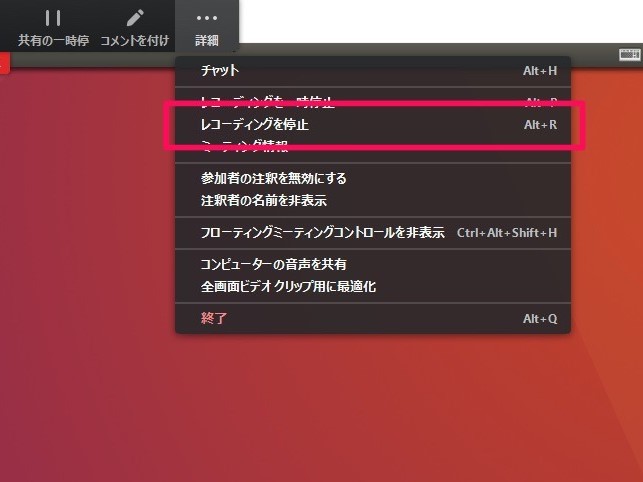Toggle 全画面ビデオ クリップ用に最適化
Screen dimensions: 643x482
(373, 286)
